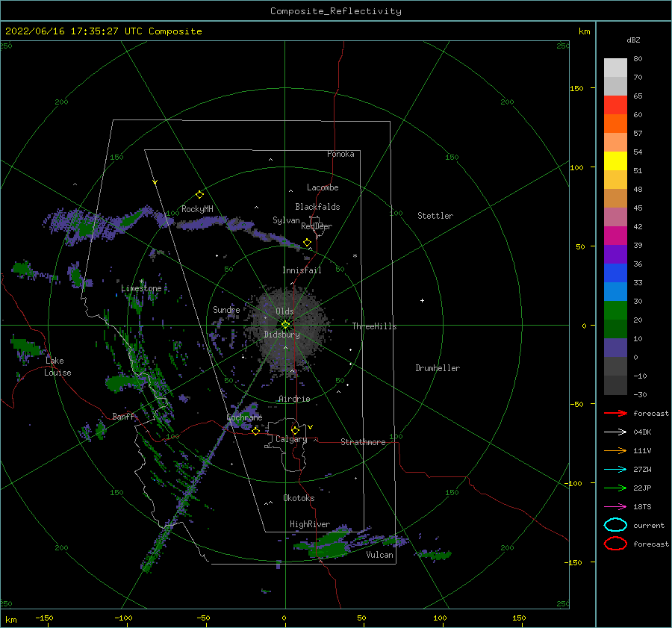Click the cyan 27ZW arrow icon
672x628 pixels.
coord(615,469)
